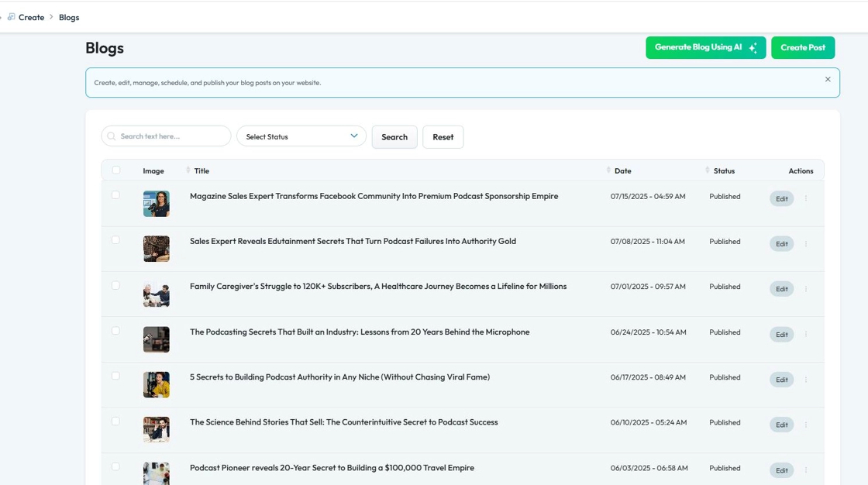
Task: Click Generate Blog Using AI button
Action: 705,47
